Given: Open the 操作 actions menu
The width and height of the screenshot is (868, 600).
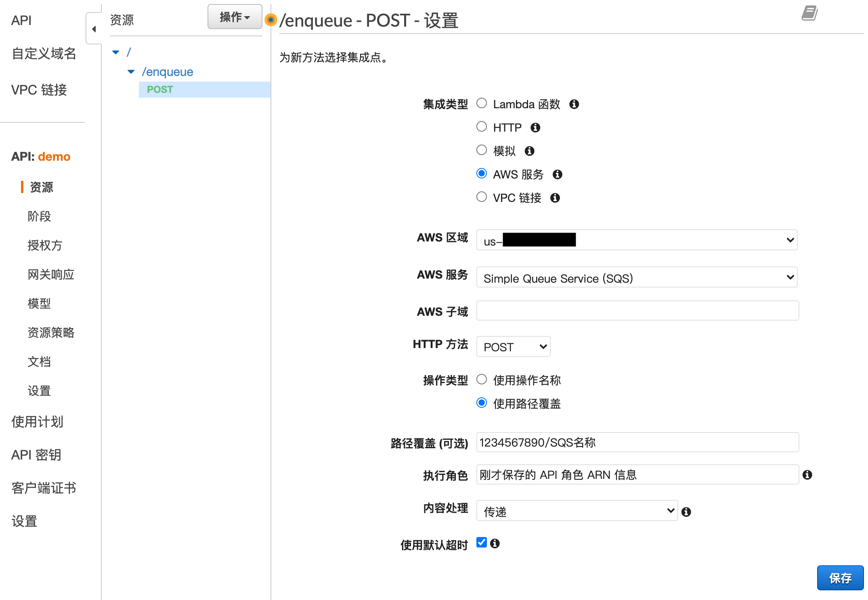Looking at the screenshot, I should click(235, 17).
